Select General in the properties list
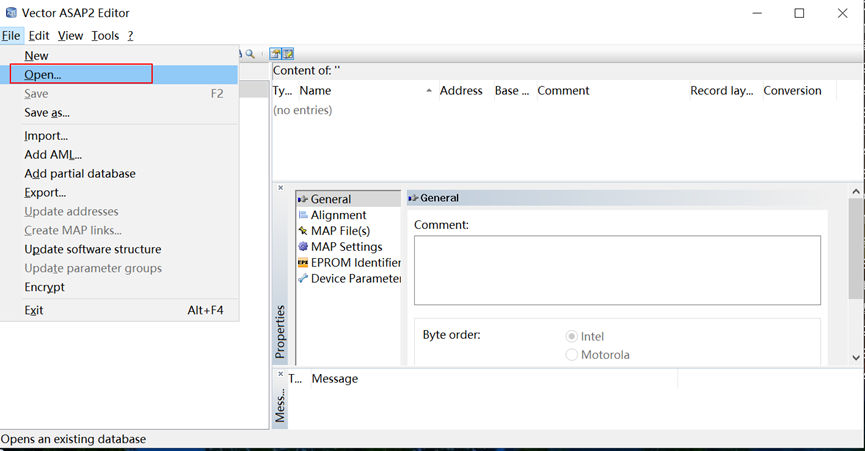The height and width of the screenshot is (451, 865). (348, 199)
